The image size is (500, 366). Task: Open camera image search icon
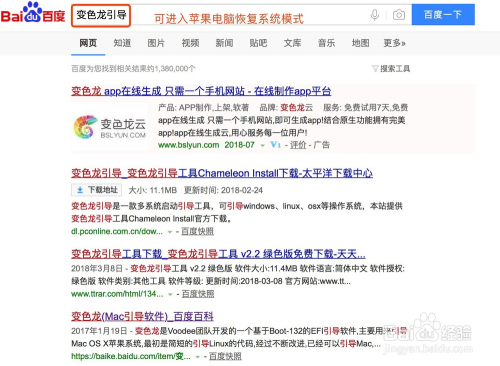(399, 15)
